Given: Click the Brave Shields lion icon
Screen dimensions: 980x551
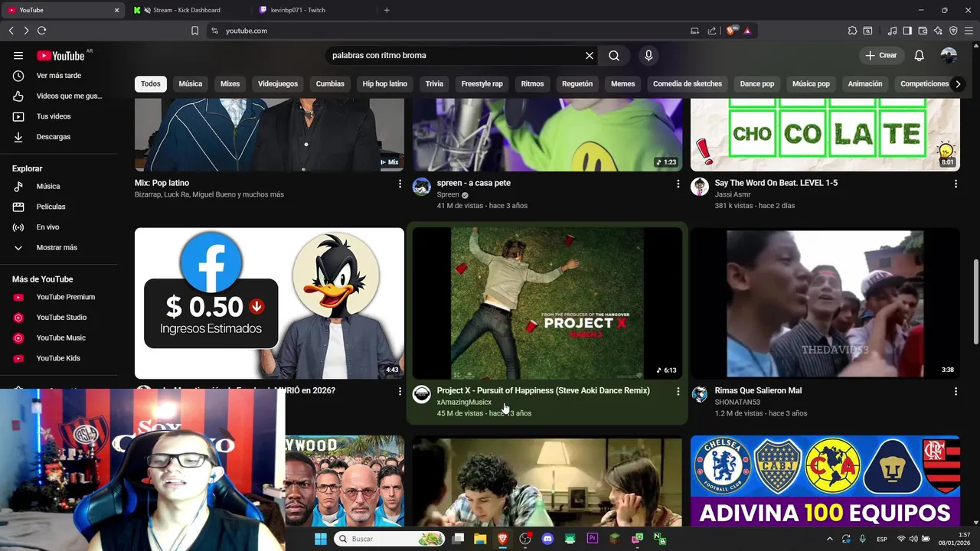Looking at the screenshot, I should (731, 31).
